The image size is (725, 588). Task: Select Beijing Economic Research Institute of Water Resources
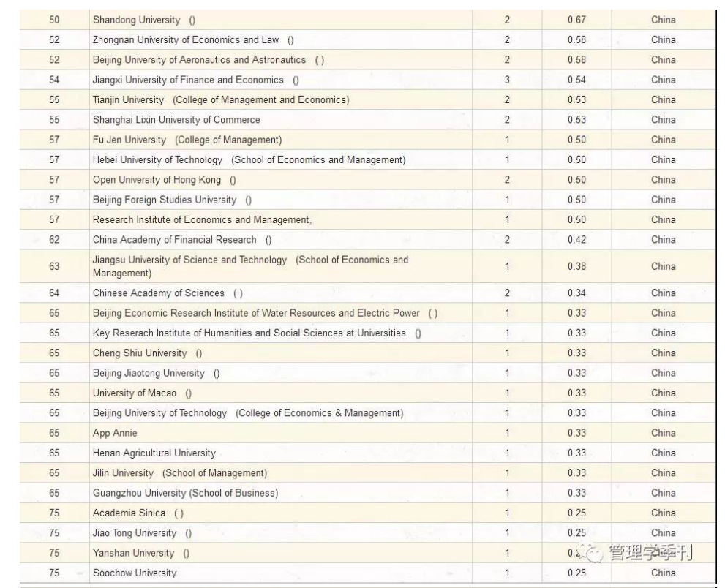coord(265,313)
